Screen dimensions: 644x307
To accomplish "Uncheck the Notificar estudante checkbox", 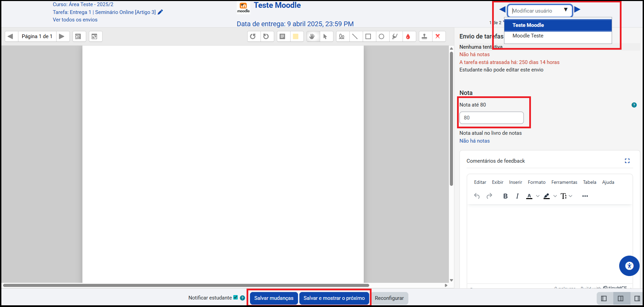I will (x=235, y=297).
